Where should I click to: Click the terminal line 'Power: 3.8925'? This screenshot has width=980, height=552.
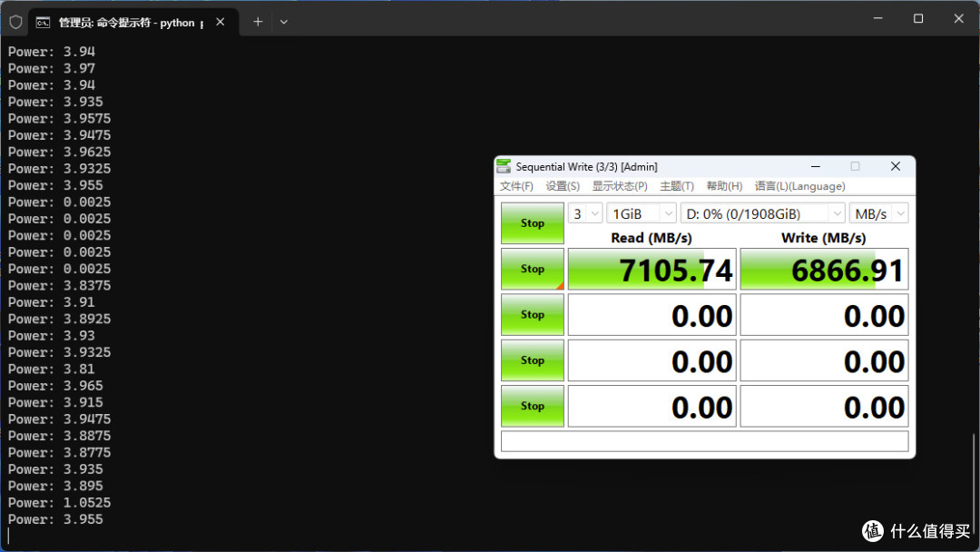tap(59, 319)
